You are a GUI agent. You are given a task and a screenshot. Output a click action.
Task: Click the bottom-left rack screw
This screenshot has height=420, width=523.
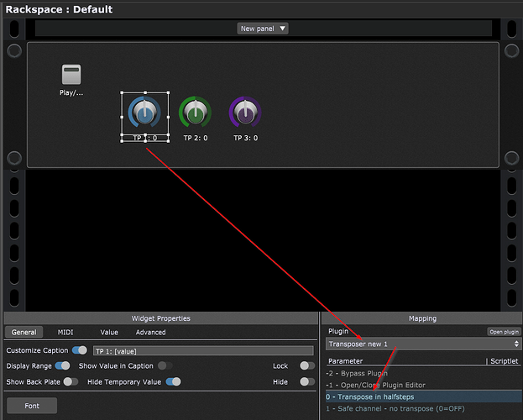point(14,159)
